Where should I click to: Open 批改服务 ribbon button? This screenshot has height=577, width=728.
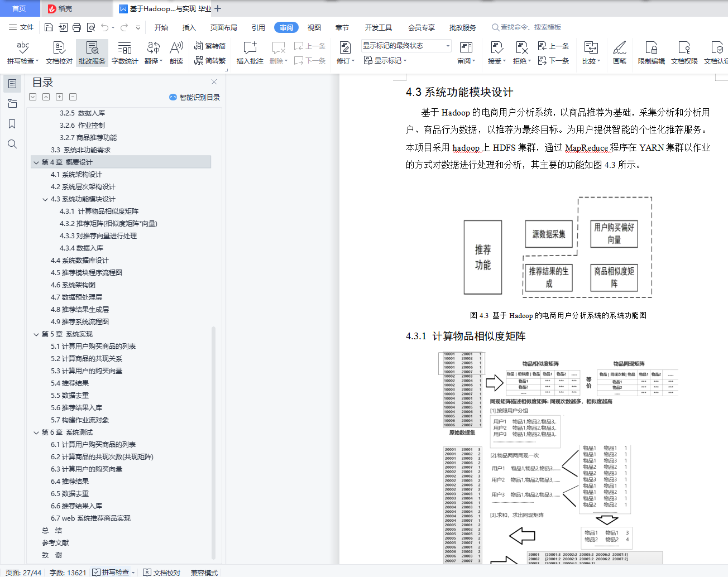(x=92, y=53)
